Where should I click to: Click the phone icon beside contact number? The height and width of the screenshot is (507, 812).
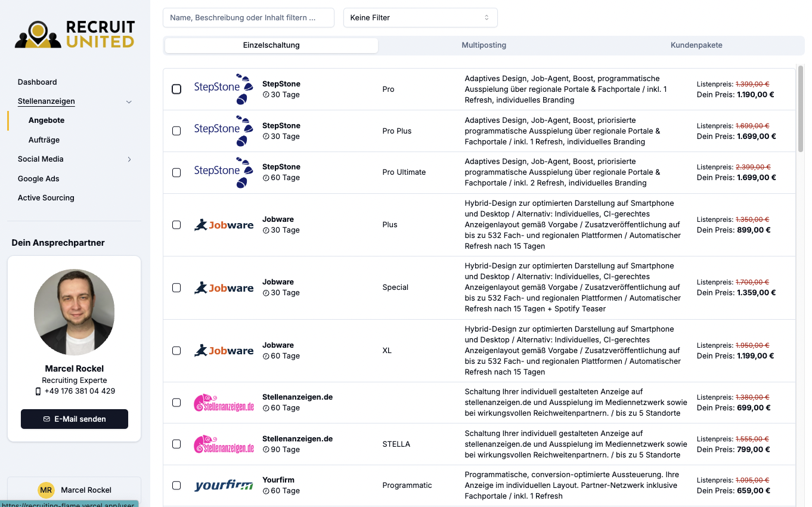pos(38,391)
